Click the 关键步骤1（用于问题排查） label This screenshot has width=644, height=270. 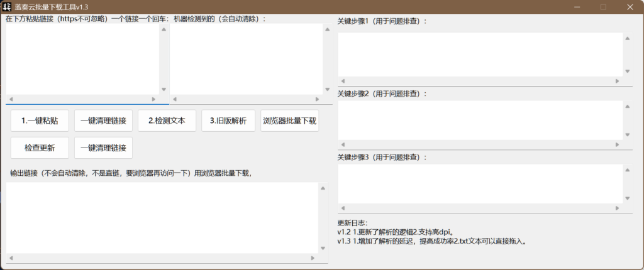(382, 21)
